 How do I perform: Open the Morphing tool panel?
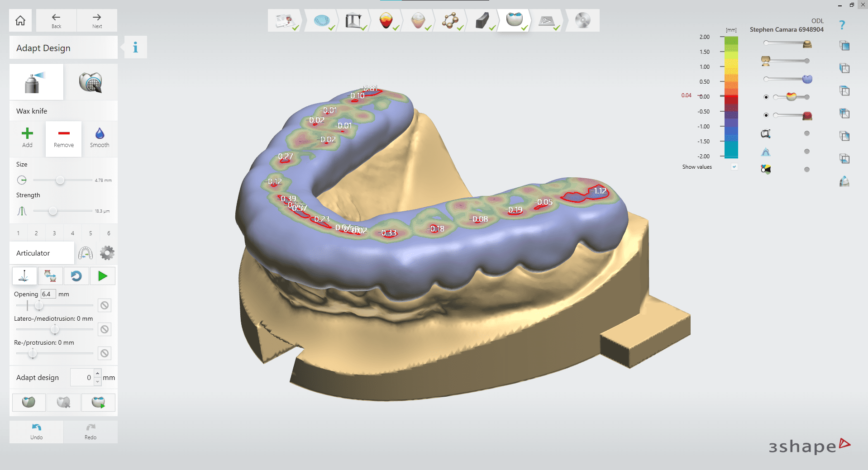click(91, 82)
